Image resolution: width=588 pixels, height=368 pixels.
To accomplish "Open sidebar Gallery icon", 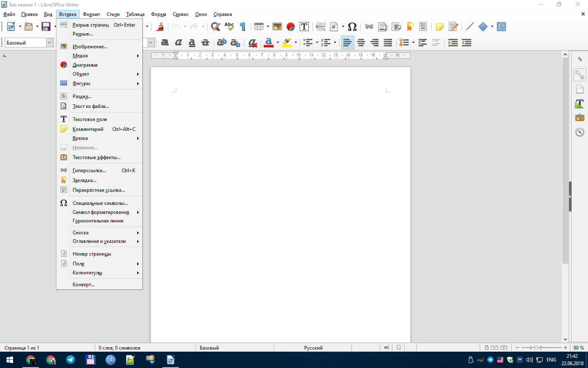I will 579,118.
